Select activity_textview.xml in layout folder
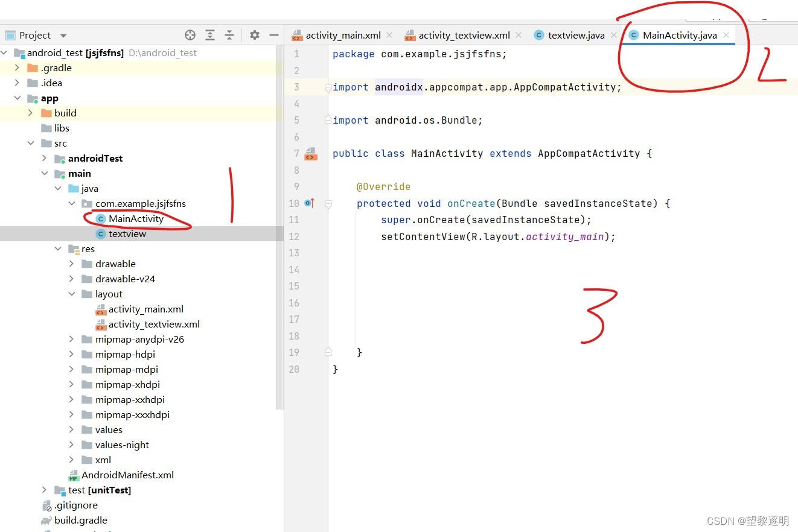Screen dimensions: 798x532 coord(154,325)
